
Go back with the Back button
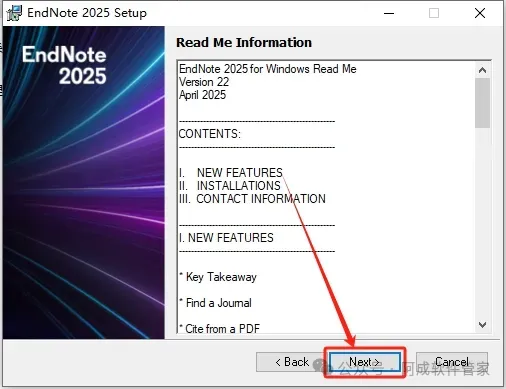coord(290,362)
